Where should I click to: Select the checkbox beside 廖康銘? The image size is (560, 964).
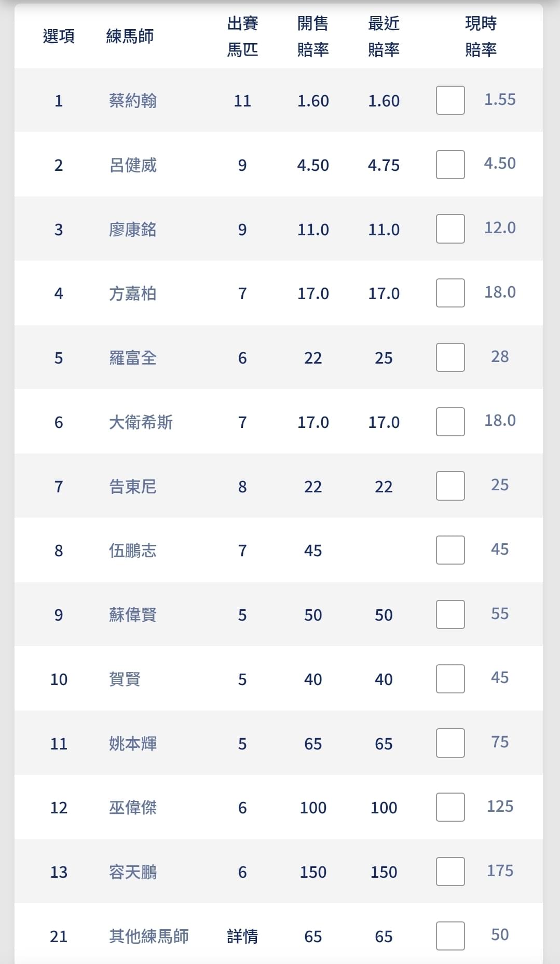tap(450, 229)
